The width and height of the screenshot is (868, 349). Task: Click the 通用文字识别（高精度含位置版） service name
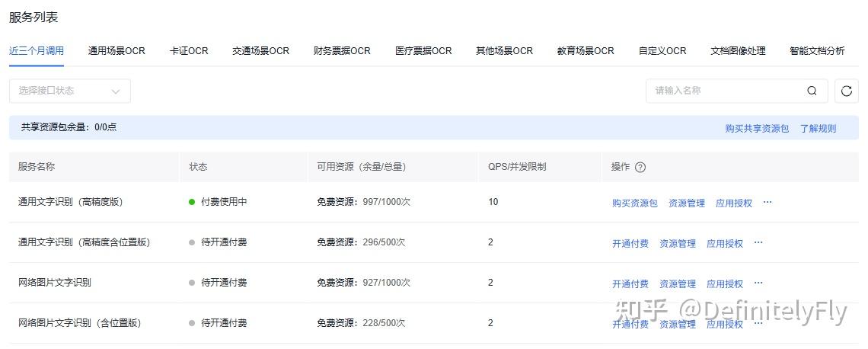tap(85, 242)
